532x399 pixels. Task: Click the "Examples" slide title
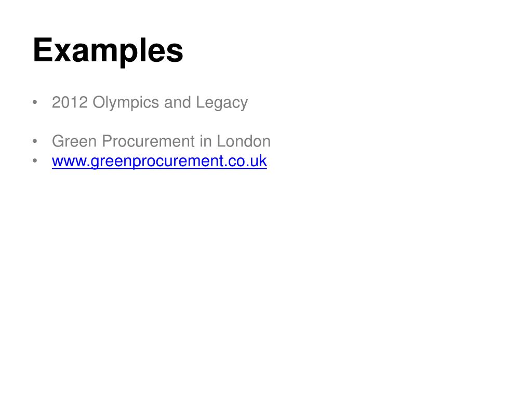108,51
